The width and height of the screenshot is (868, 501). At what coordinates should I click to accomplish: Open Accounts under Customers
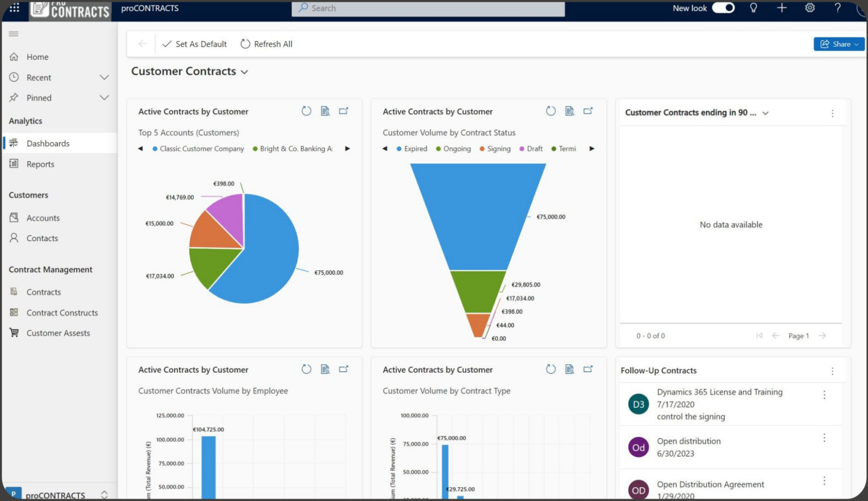pos(59,218)
